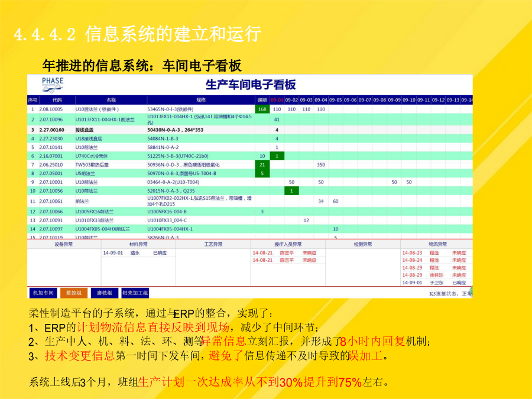The height and width of the screenshot is (399, 532).
Task: Click the red 09-01 date column header
Action: tap(277, 100)
